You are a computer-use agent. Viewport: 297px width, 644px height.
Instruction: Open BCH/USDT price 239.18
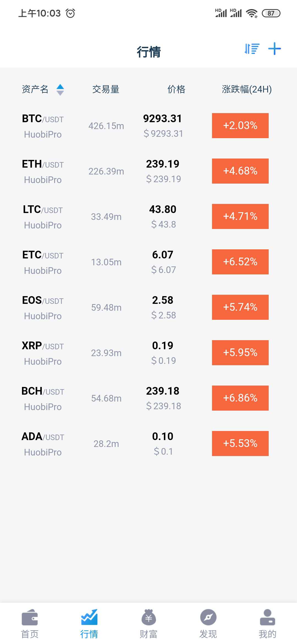pyautogui.click(x=163, y=391)
